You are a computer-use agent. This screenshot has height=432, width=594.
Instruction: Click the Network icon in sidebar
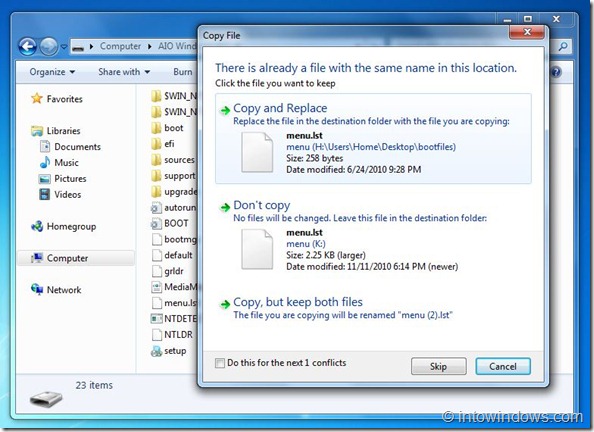tap(37, 289)
